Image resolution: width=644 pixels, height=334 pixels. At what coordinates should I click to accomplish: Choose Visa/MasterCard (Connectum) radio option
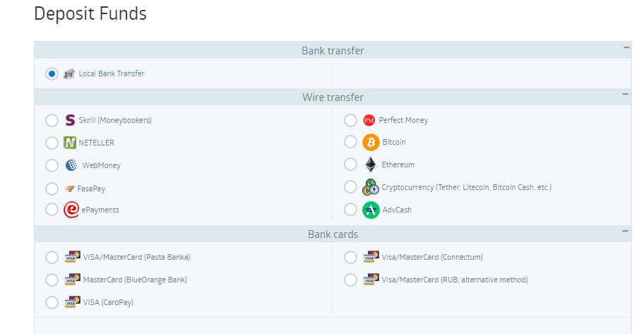(x=350, y=257)
